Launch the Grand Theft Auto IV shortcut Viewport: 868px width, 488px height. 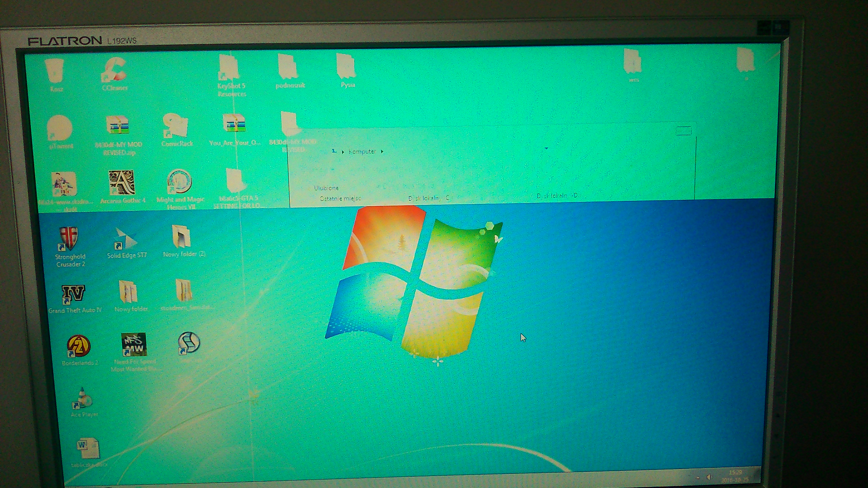(74, 294)
